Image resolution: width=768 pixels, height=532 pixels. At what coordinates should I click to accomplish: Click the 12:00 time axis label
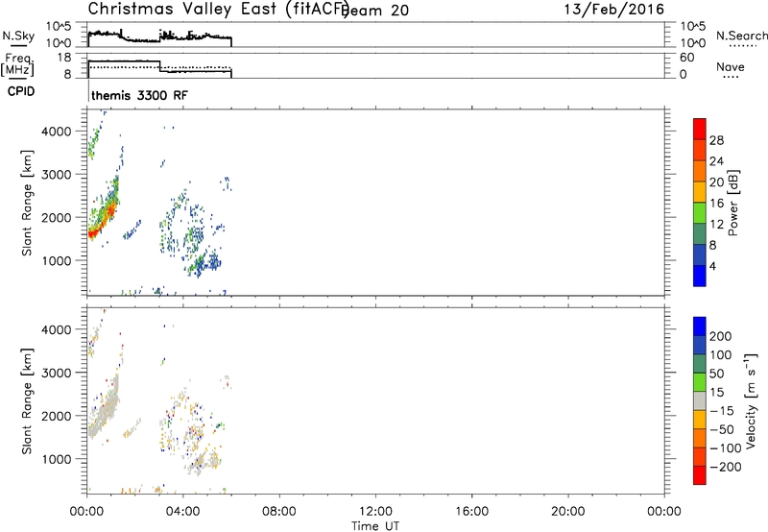click(375, 512)
